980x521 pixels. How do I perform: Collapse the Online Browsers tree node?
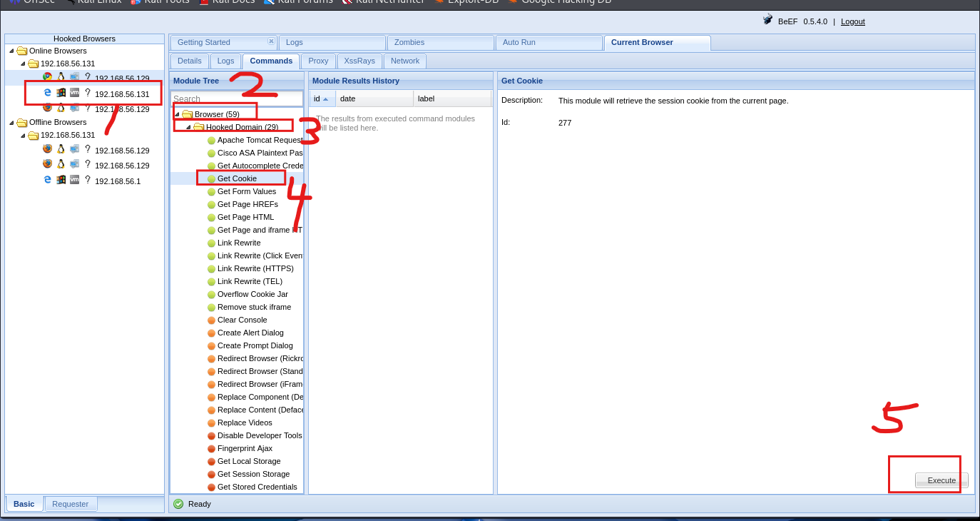coord(11,51)
